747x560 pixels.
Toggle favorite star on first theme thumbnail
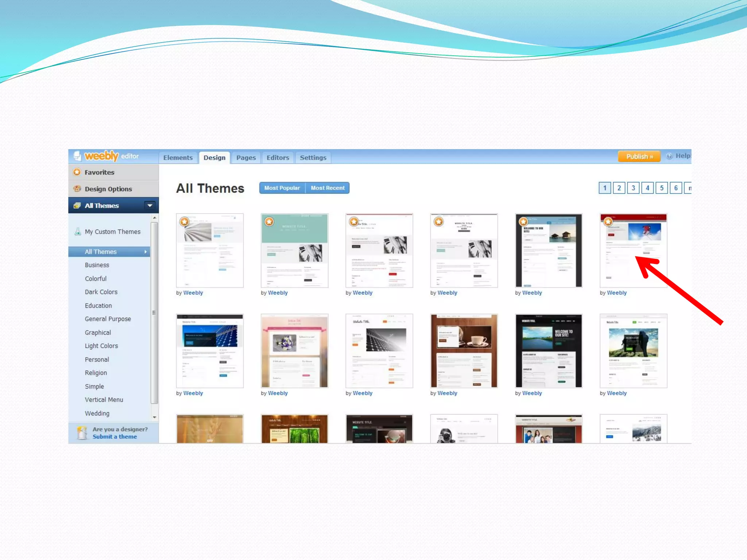(x=185, y=222)
